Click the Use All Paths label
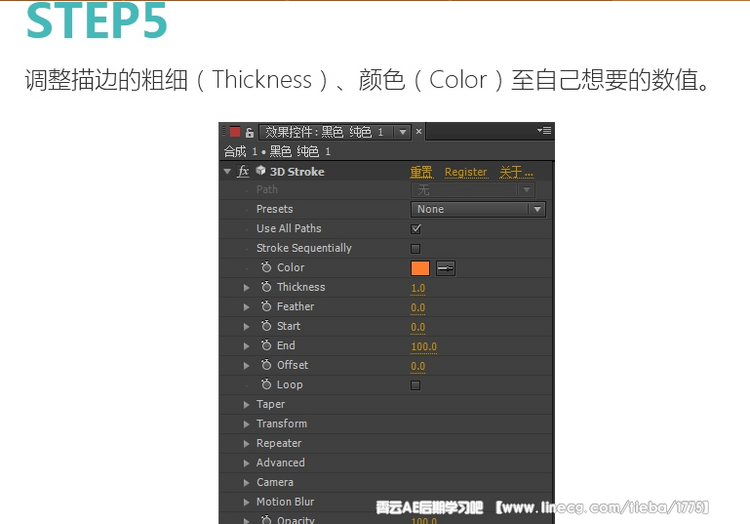The image size is (750, 524). [x=289, y=229]
